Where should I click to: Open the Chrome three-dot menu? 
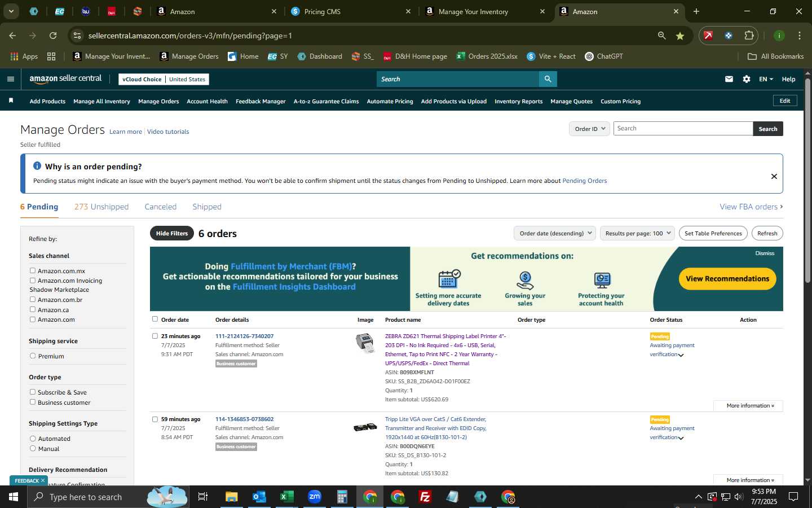click(x=800, y=36)
